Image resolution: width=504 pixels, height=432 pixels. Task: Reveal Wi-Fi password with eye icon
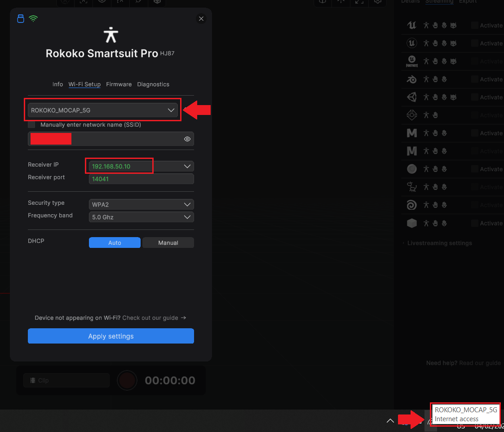(187, 139)
